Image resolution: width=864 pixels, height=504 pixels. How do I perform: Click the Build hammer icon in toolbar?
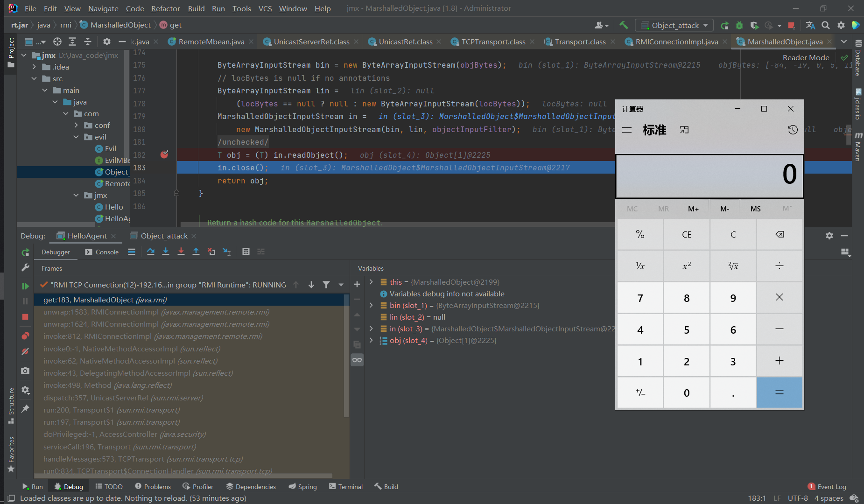click(x=624, y=25)
